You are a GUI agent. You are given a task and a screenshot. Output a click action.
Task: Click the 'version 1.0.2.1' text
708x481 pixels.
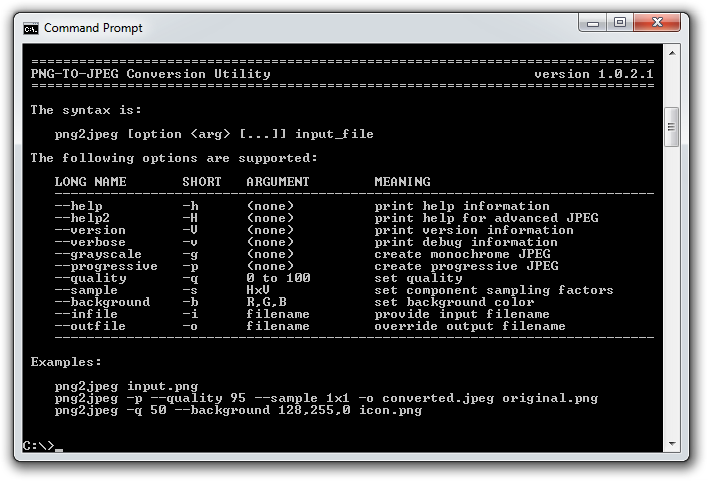(594, 74)
